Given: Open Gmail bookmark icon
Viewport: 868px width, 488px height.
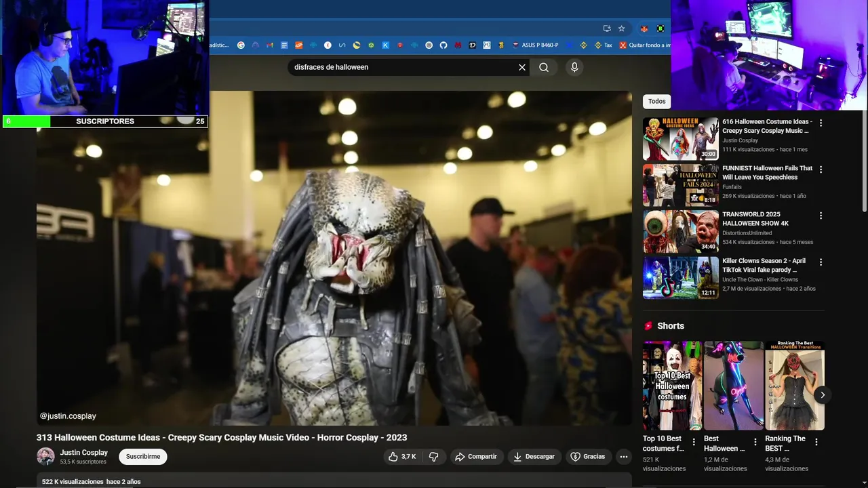Looking at the screenshot, I should click(x=270, y=45).
